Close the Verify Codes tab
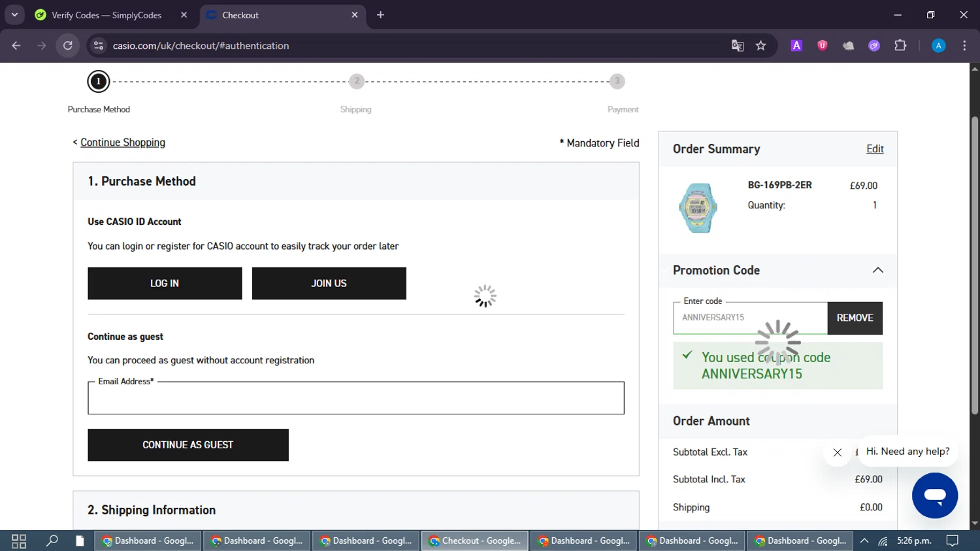Image resolution: width=980 pixels, height=551 pixels. tap(184, 15)
